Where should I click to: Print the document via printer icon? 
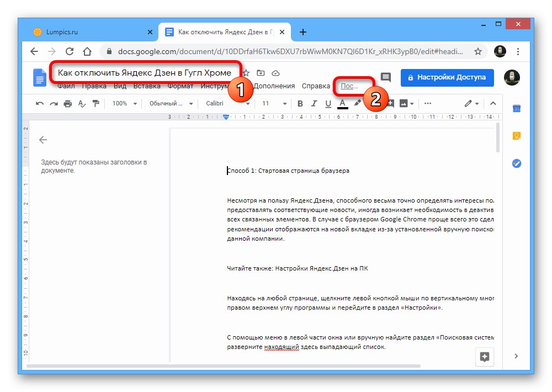(x=67, y=104)
